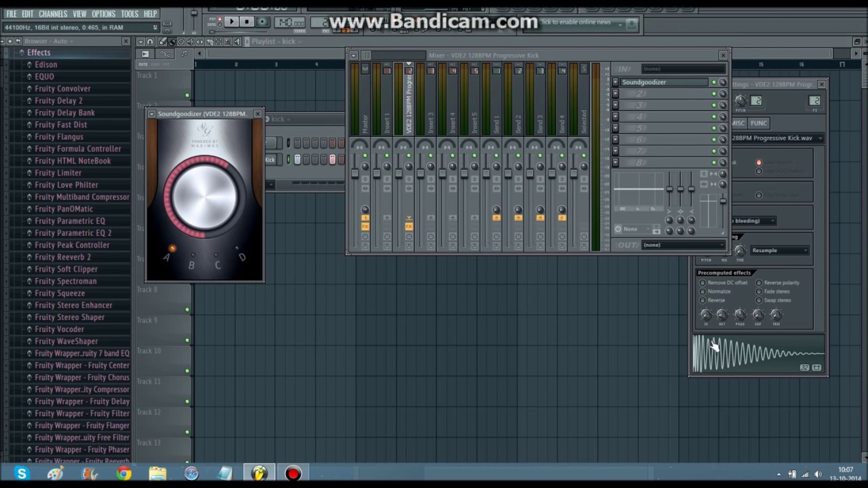This screenshot has width=868, height=488.
Task: Click the playlist playback speaker tool
Action: 237,42
